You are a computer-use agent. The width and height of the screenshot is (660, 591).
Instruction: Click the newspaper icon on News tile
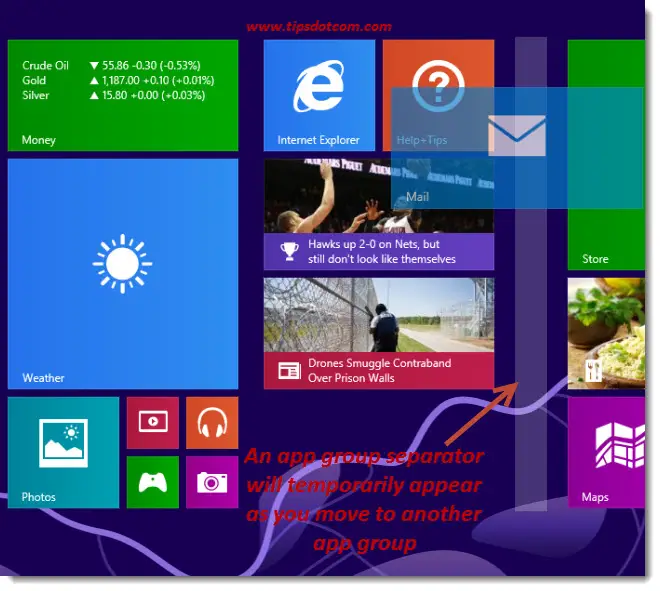tap(290, 371)
